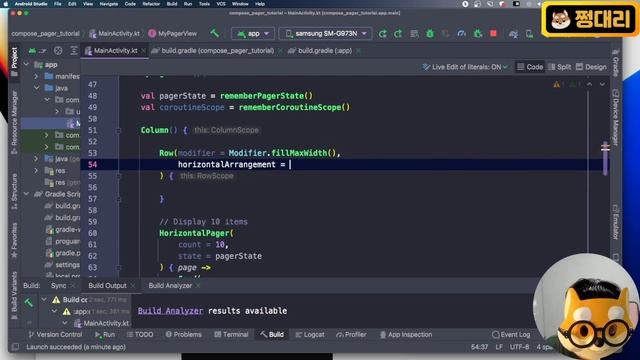Click the Collapse All icon in project panel

click(x=74, y=51)
